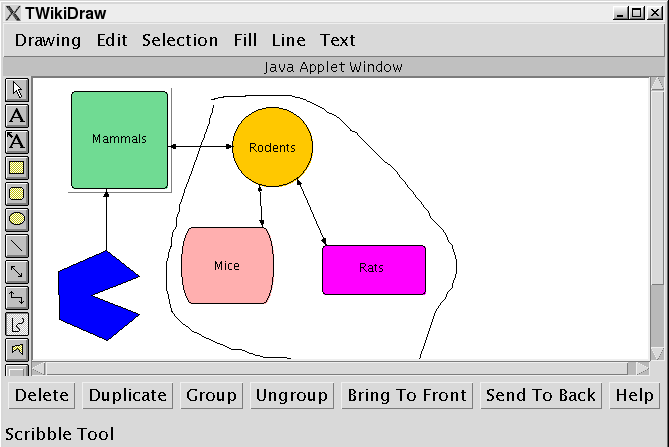Screen dimensions: 669x447
Task: Choose the Ellipse tool
Action: pyautogui.click(x=17, y=220)
